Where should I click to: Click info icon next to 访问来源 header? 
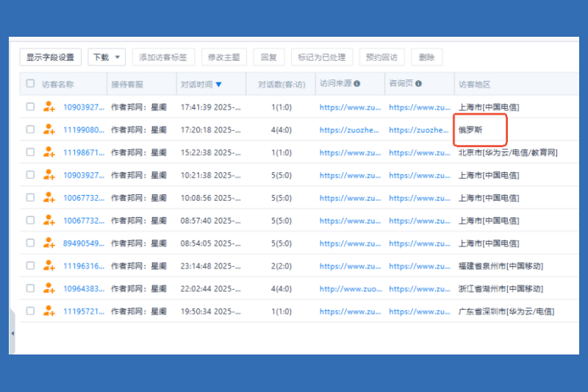coord(357,84)
